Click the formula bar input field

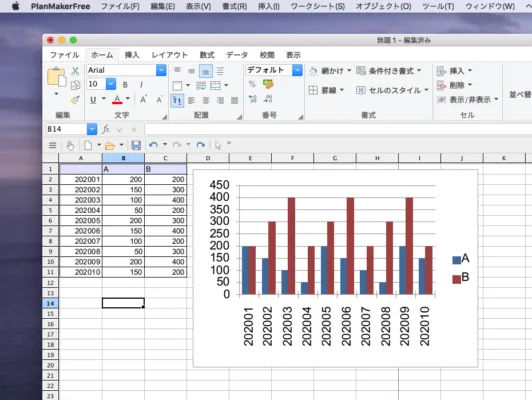pyautogui.click(x=338, y=129)
